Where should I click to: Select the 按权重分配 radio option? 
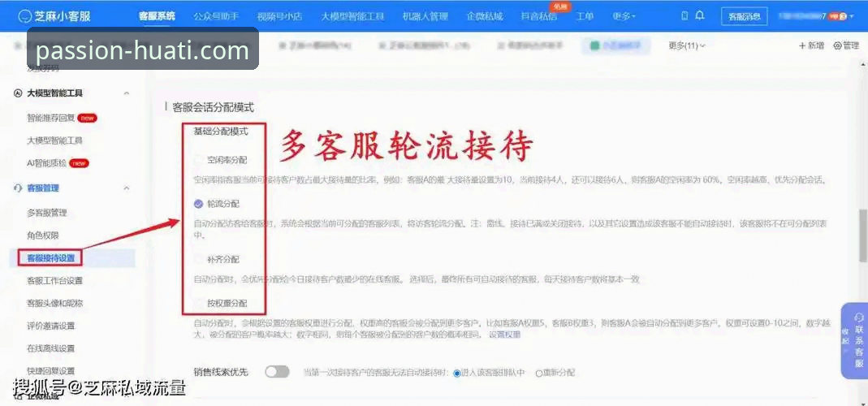(x=198, y=303)
